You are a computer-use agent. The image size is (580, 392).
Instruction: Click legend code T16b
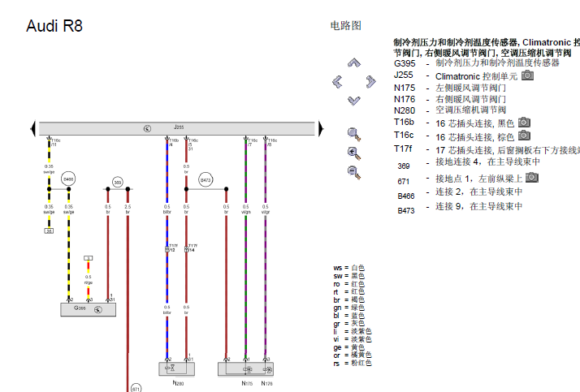click(x=404, y=122)
